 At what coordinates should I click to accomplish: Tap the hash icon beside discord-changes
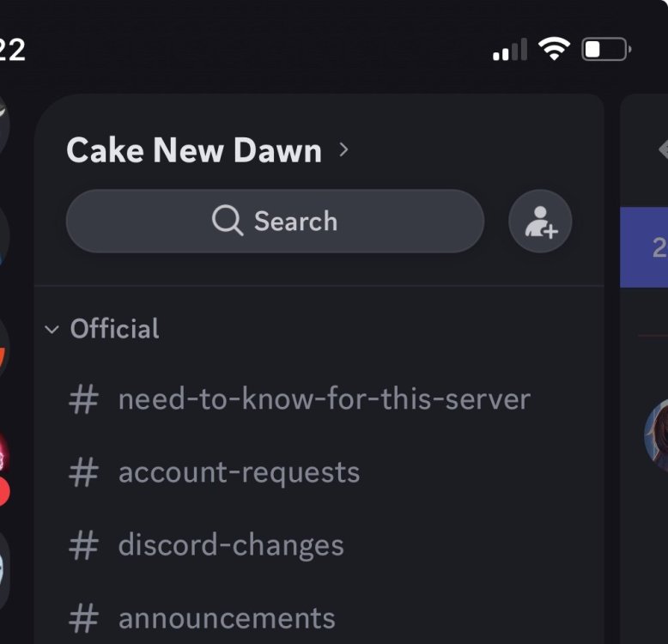pos(83,545)
